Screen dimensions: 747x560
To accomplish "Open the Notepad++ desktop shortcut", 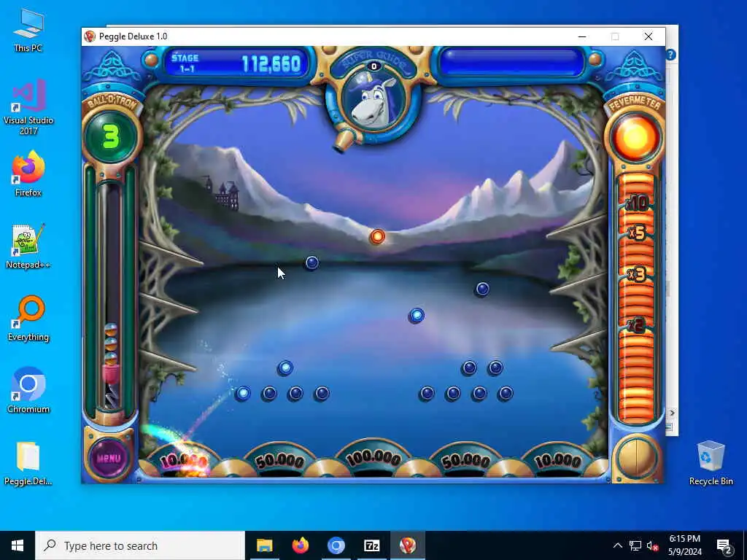I will pyautogui.click(x=28, y=246).
